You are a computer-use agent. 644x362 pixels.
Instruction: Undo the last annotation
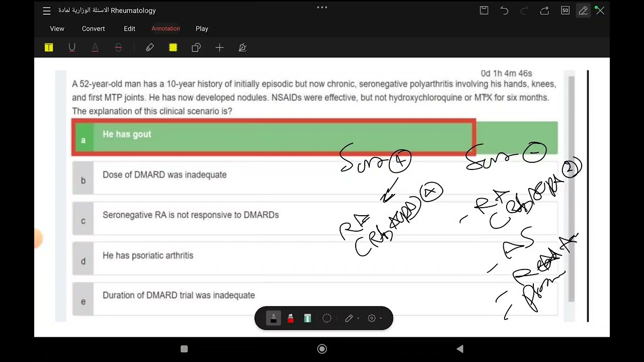[x=504, y=11]
